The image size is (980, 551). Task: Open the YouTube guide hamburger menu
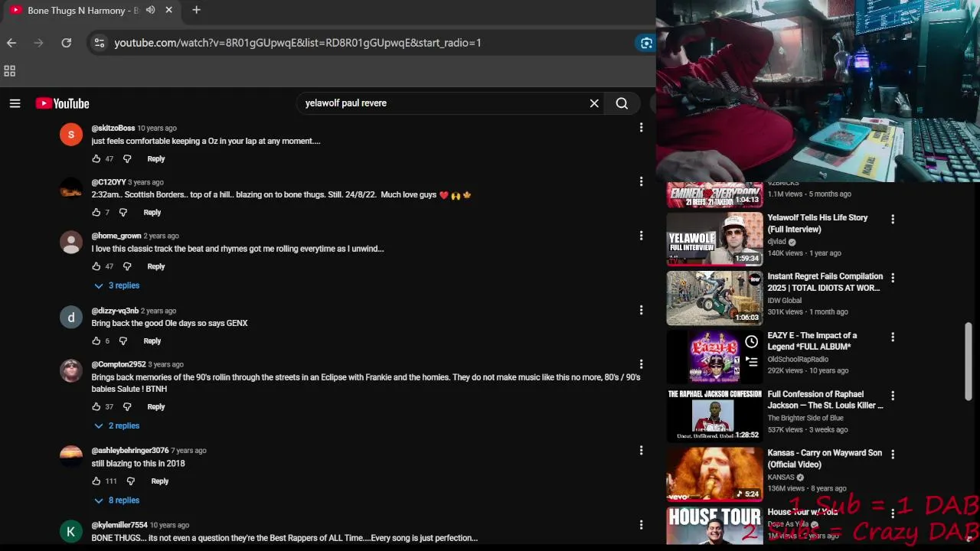tap(15, 103)
